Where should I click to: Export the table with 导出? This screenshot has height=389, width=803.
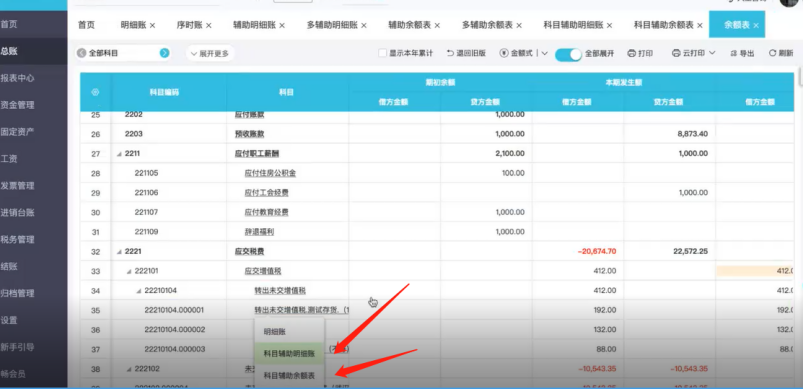[742, 53]
